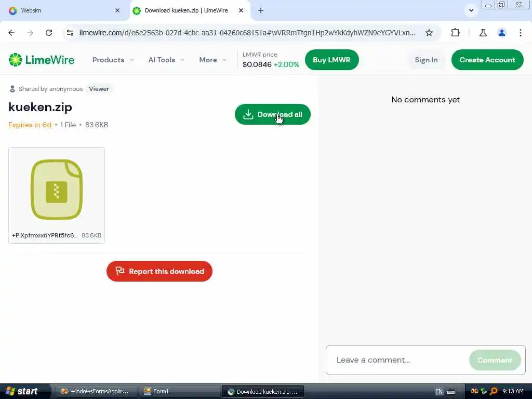
Task: Close the Websim tab
Action: click(117, 10)
